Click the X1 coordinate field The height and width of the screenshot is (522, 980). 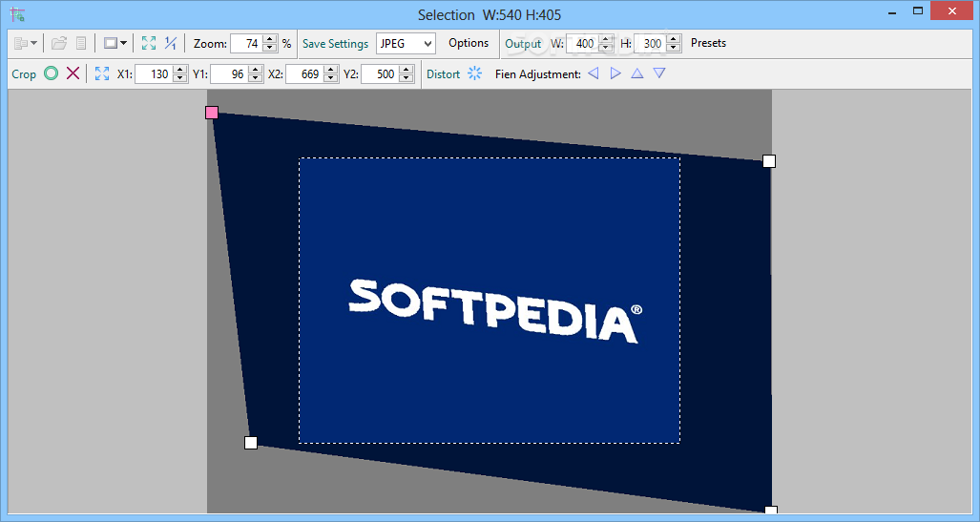tap(153, 73)
